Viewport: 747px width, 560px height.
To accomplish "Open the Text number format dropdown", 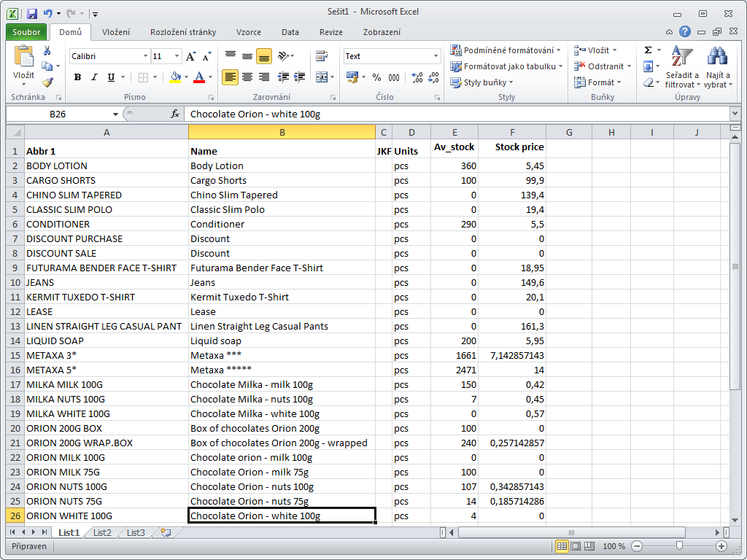I will (x=436, y=56).
